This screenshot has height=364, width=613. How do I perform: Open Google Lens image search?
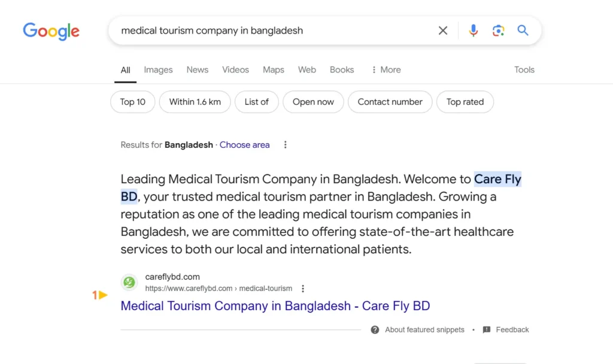pos(498,31)
